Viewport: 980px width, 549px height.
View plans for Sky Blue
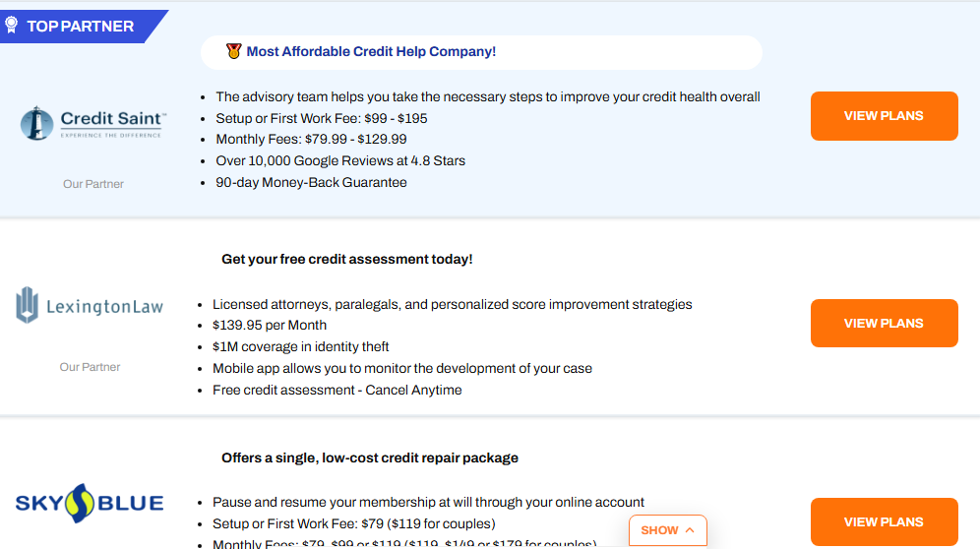pyautogui.click(x=884, y=522)
